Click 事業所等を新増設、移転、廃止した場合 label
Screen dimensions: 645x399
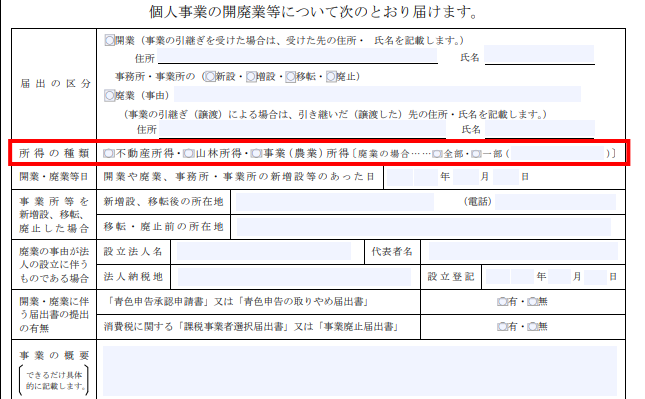pos(54,214)
